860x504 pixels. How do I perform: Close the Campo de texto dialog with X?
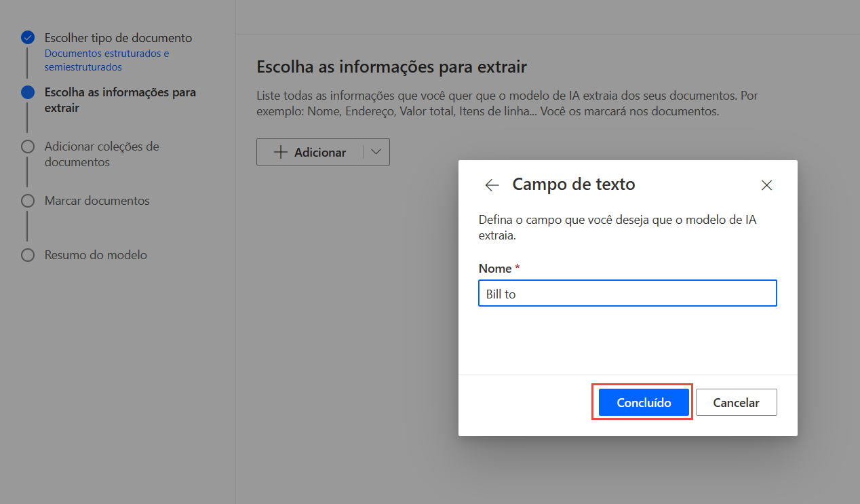tap(766, 185)
